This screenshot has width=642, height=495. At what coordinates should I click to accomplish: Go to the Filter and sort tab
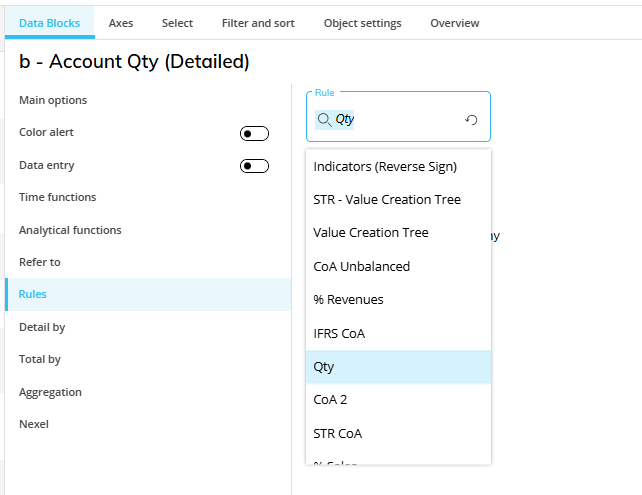(x=258, y=23)
